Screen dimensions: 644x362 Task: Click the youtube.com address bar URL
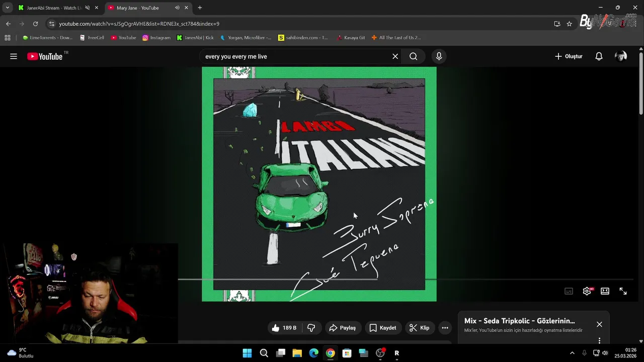click(x=139, y=24)
